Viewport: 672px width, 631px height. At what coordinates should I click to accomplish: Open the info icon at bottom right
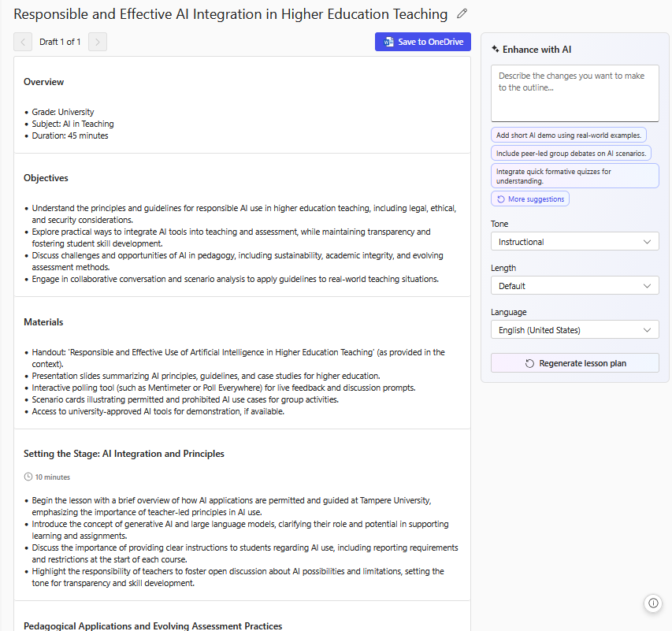click(653, 603)
